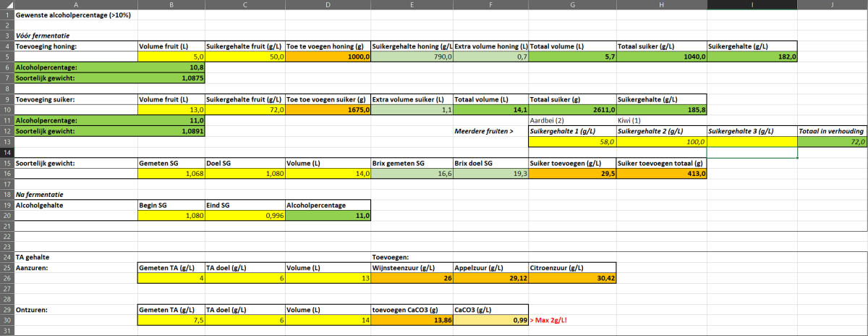The height and width of the screenshot is (336, 868).
Task: Select the Suiker toevoegen totaal cell 413,0
Action: (x=661, y=174)
